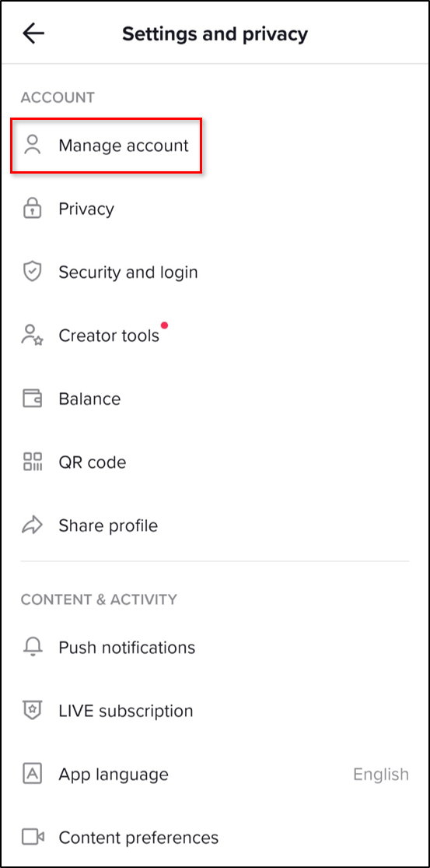Open Creator tools entry
This screenshot has height=868, width=430.
(x=215, y=336)
